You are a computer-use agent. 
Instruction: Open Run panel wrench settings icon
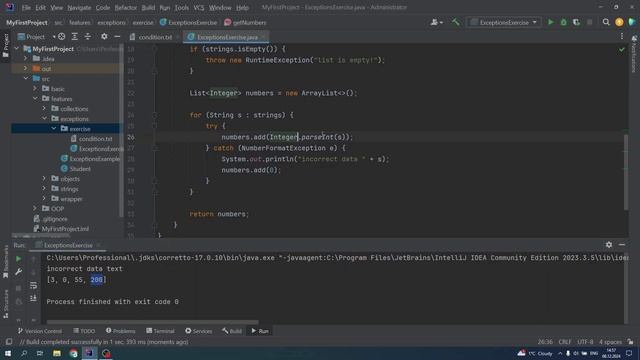pyautogui.click(x=18, y=272)
